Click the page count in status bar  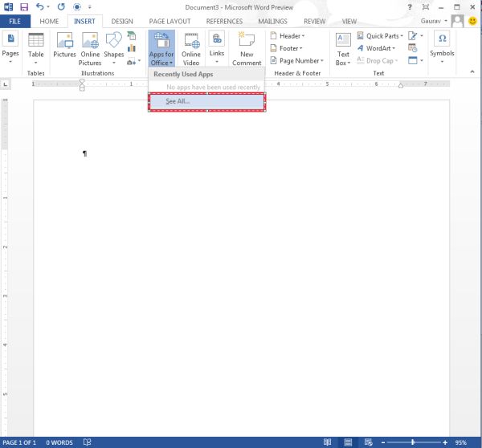click(19, 442)
